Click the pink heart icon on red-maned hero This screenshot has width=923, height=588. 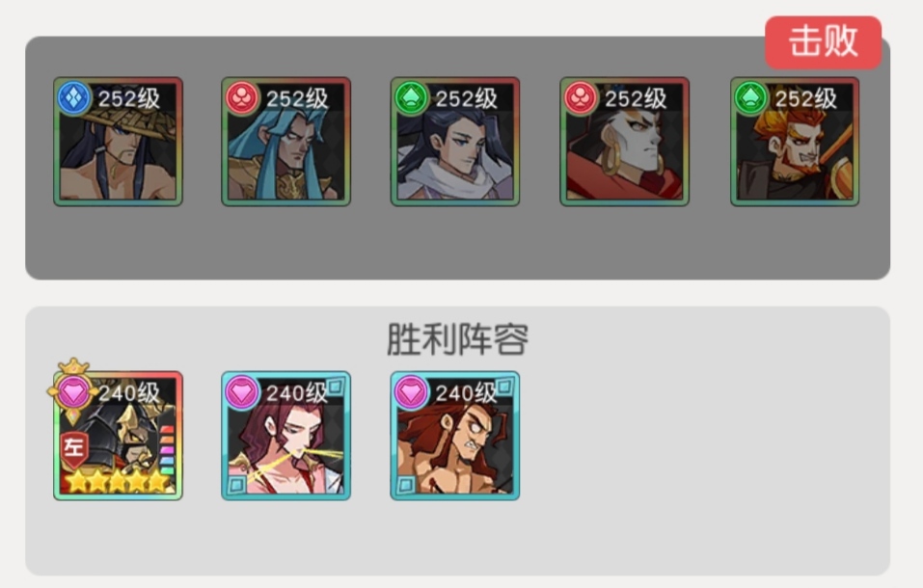tap(412, 392)
